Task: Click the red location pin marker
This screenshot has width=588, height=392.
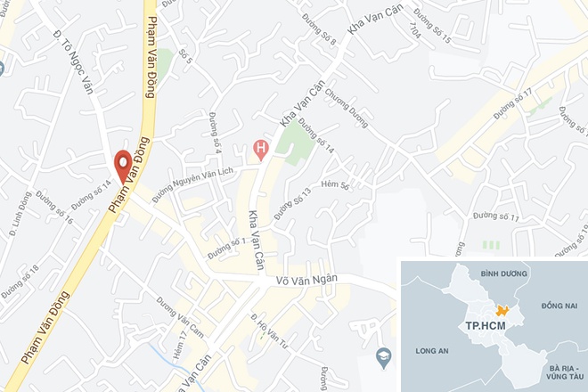Action: pos(123,167)
